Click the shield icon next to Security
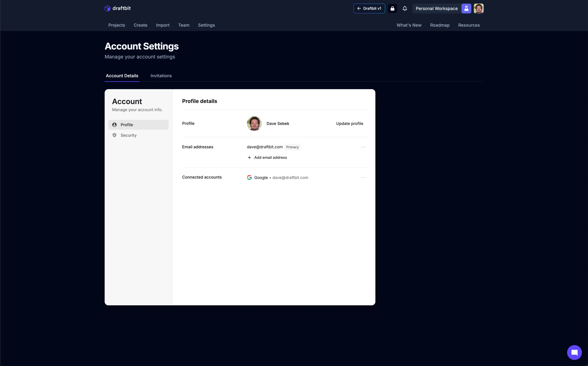 pos(114,135)
